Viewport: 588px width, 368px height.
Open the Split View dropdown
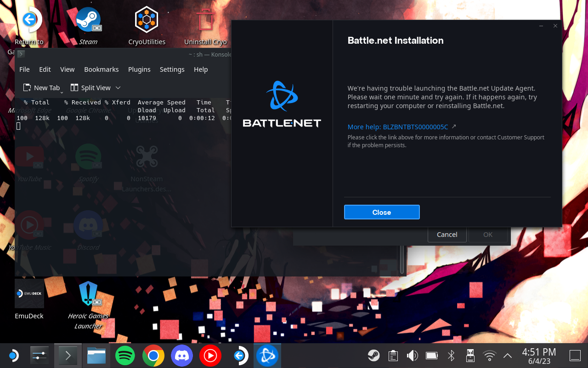point(119,88)
